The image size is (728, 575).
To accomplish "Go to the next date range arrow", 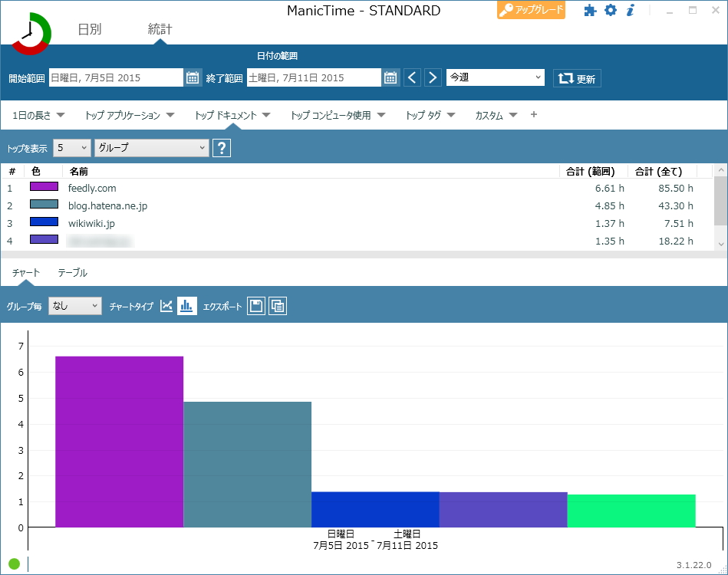I will coord(433,77).
